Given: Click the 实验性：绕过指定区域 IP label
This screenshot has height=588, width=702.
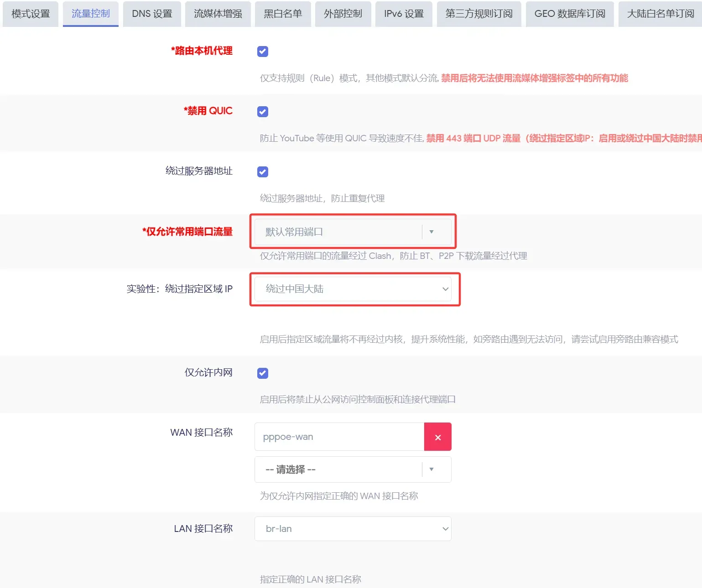Looking at the screenshot, I should click(180, 289).
